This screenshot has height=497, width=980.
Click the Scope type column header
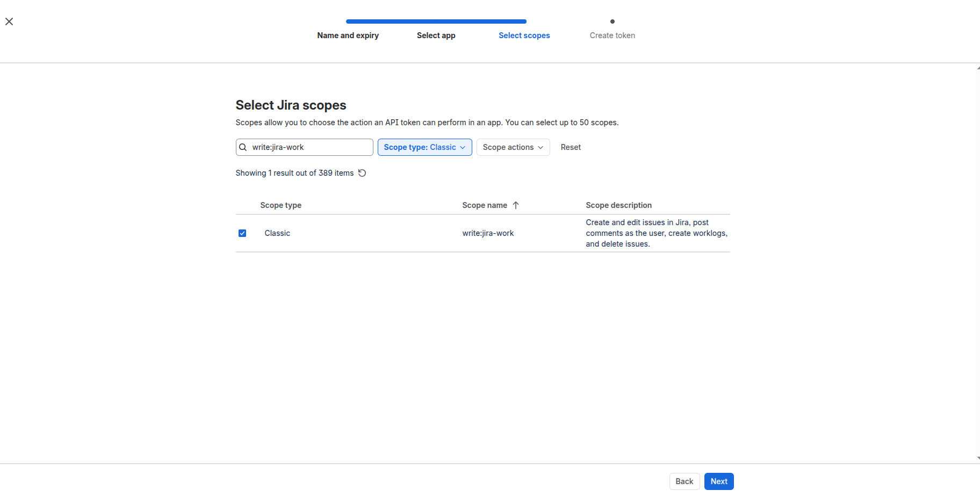[x=281, y=205]
